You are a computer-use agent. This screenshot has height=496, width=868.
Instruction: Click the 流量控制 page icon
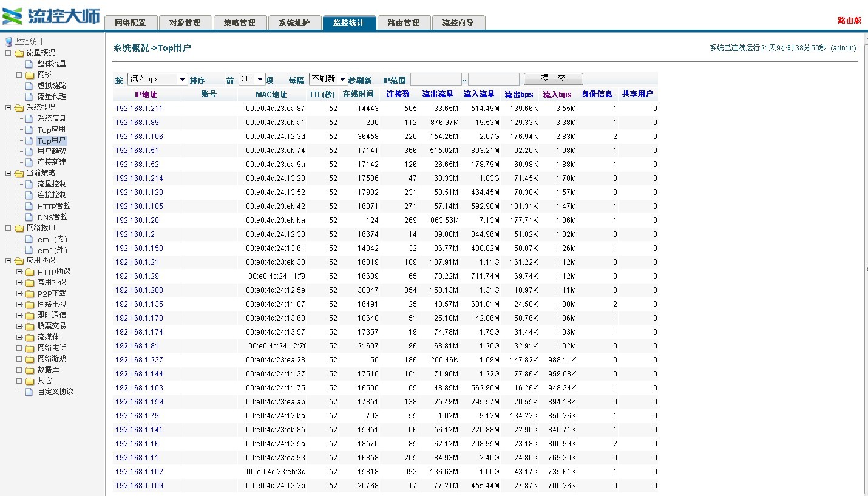29,184
